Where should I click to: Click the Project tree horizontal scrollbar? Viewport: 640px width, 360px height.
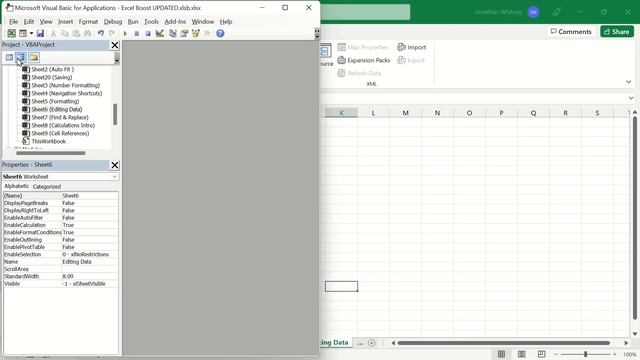(x=51, y=153)
